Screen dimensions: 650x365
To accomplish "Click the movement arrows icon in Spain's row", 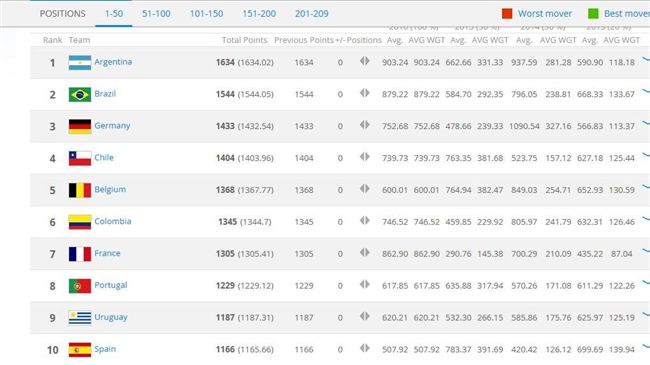I will (365, 348).
